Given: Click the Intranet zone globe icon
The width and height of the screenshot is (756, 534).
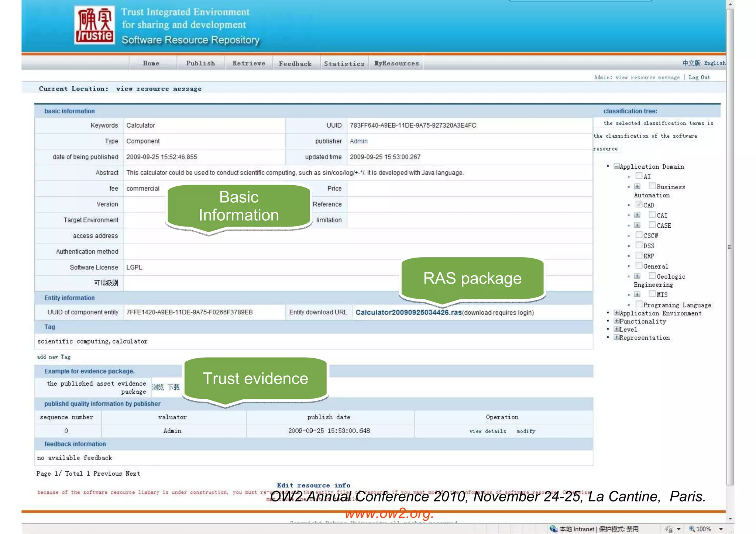Looking at the screenshot, I should pyautogui.click(x=553, y=529).
